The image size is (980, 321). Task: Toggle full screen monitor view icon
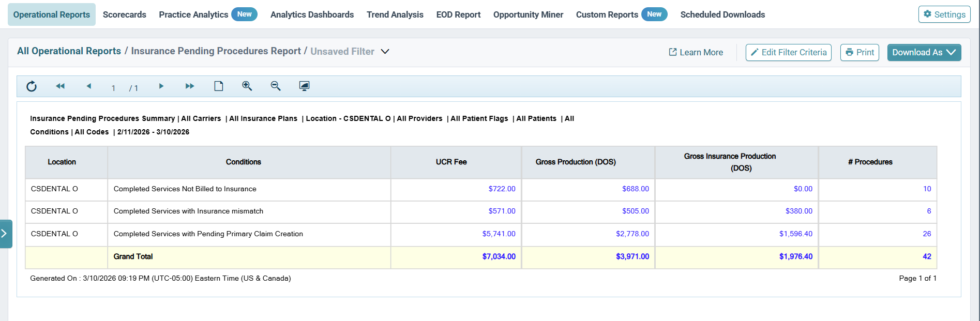[x=304, y=86]
